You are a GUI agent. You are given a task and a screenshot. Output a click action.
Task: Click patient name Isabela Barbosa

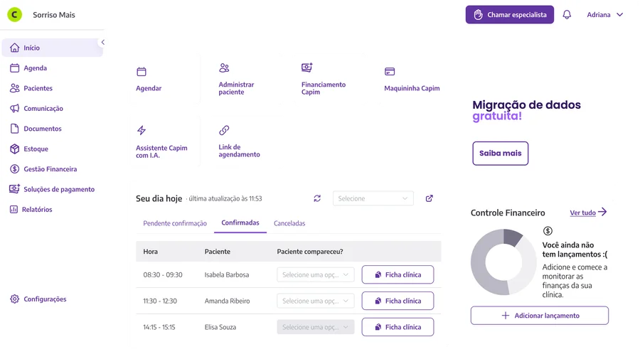click(227, 274)
